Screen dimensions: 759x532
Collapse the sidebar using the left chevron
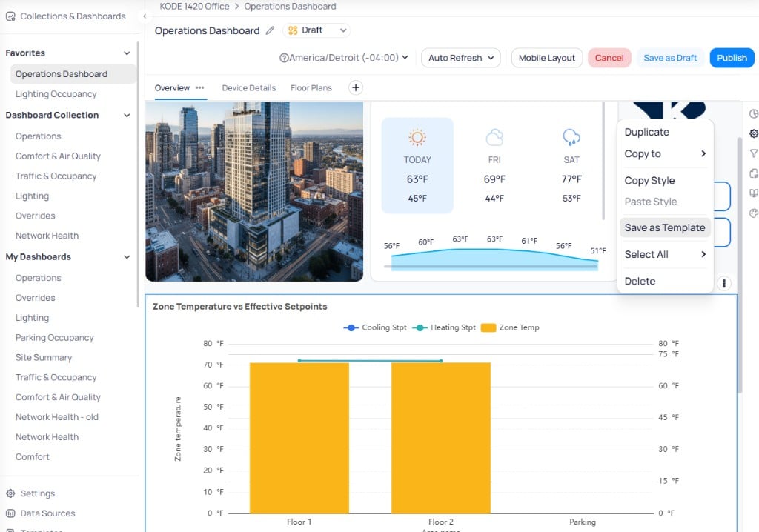pos(145,16)
